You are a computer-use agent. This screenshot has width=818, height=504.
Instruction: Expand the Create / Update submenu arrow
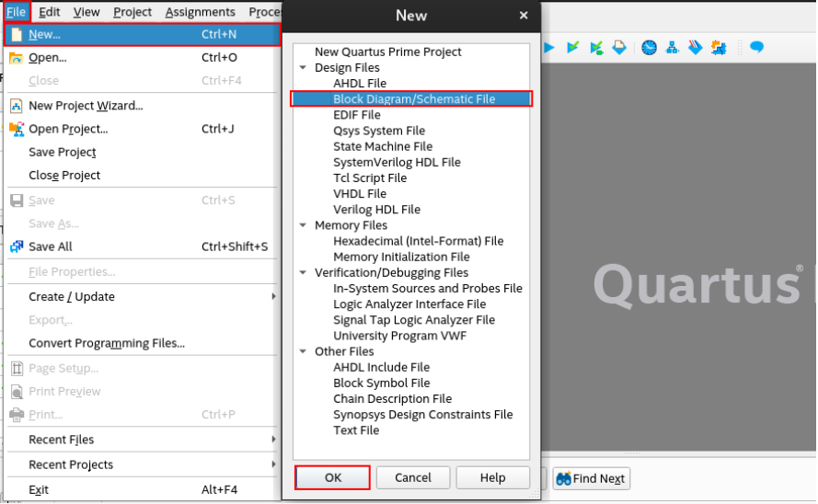(273, 296)
